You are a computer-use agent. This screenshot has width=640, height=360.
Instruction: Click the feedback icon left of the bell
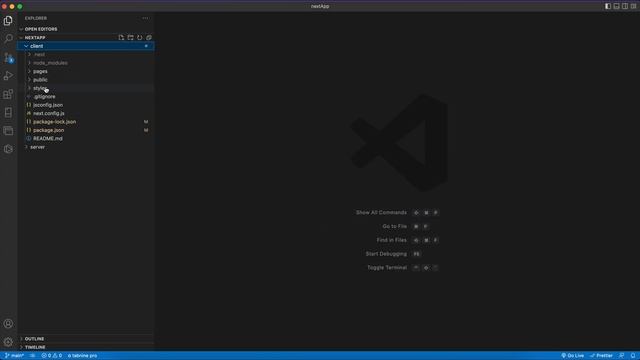point(622,356)
